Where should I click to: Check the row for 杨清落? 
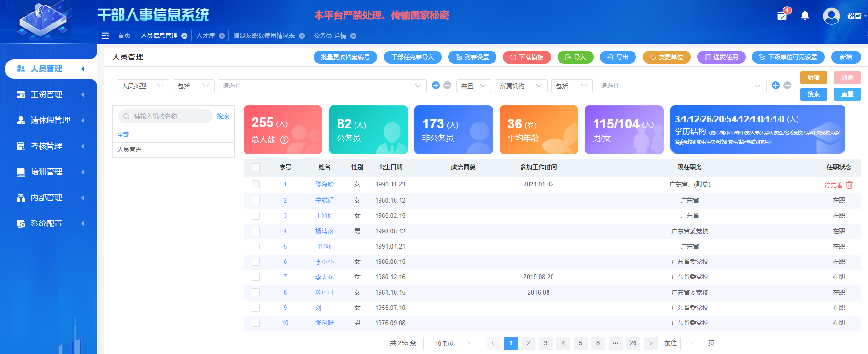256,231
